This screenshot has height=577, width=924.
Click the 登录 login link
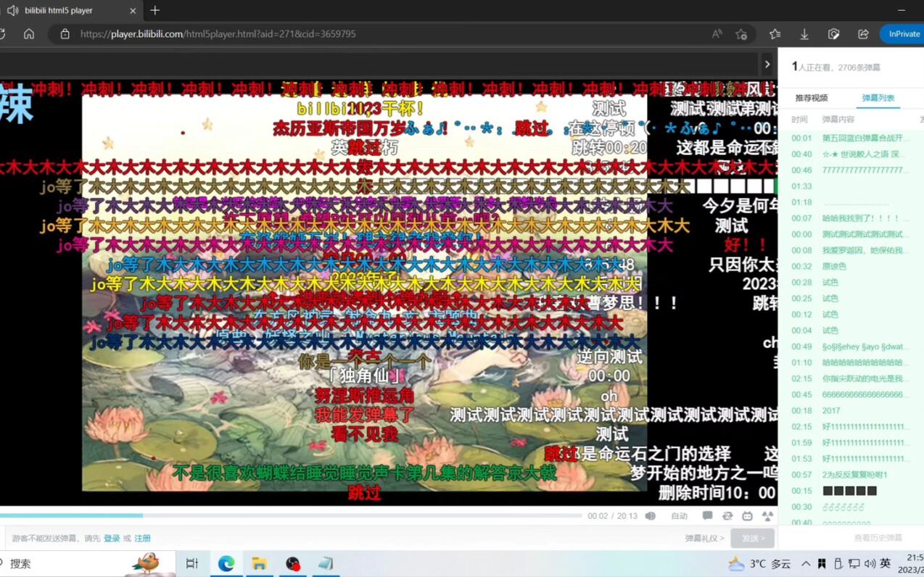(112, 539)
